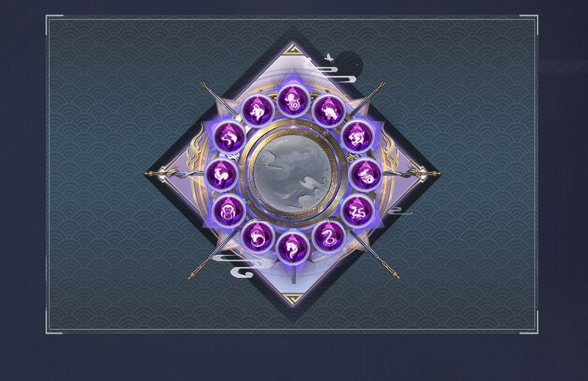Screen dimensions: 588x381
Task: Activate the Dragon zodiac orb
Action: [357, 211]
